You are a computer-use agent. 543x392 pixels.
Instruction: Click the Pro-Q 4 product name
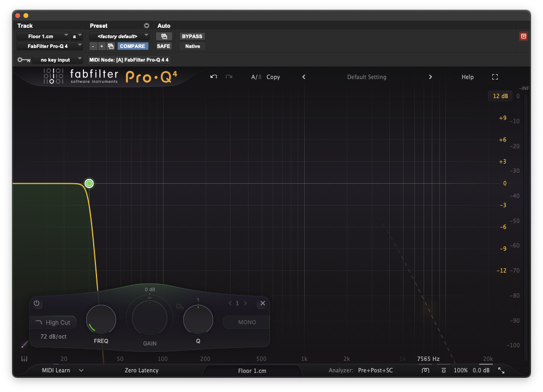click(x=152, y=77)
